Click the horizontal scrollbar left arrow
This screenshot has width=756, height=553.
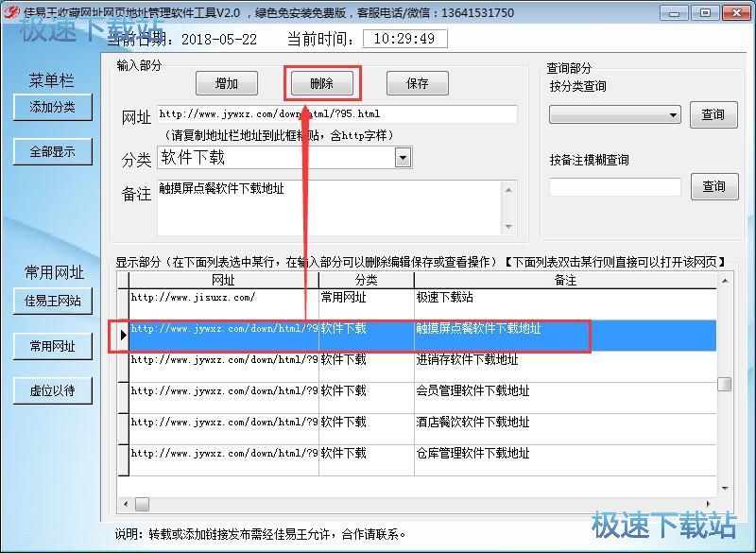tap(126, 504)
